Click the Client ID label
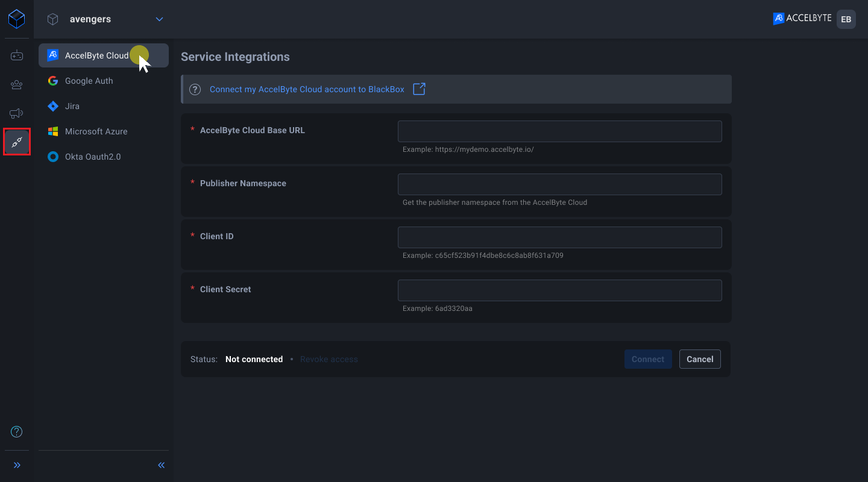The height and width of the screenshot is (482, 868). point(216,236)
